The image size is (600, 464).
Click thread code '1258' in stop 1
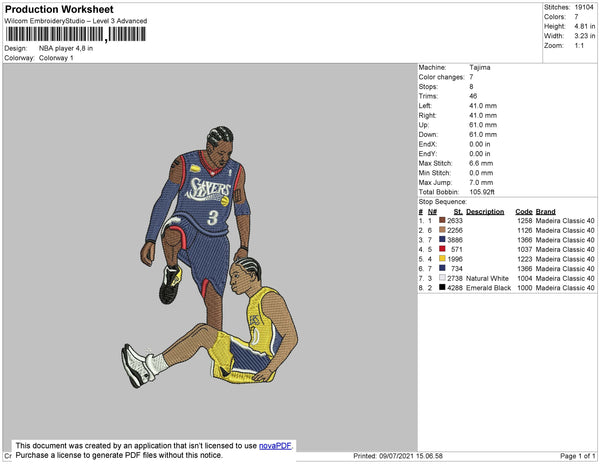(x=525, y=221)
